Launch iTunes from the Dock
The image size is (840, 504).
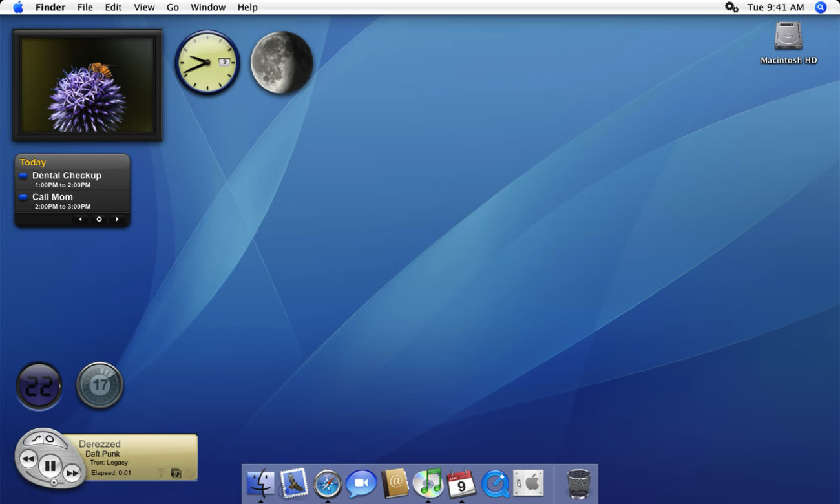coord(427,483)
